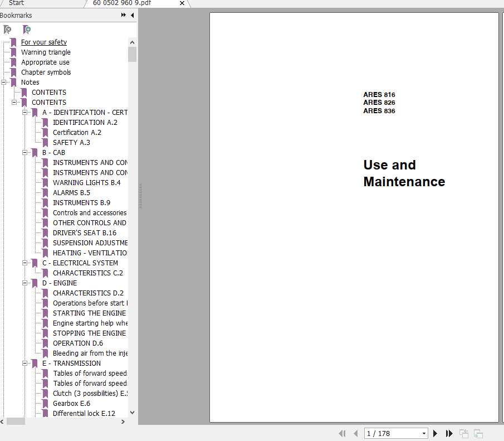Click bookmark icon beside DRIVER'S SEAT B.16
This screenshot has width=504, height=441.
[x=45, y=232]
